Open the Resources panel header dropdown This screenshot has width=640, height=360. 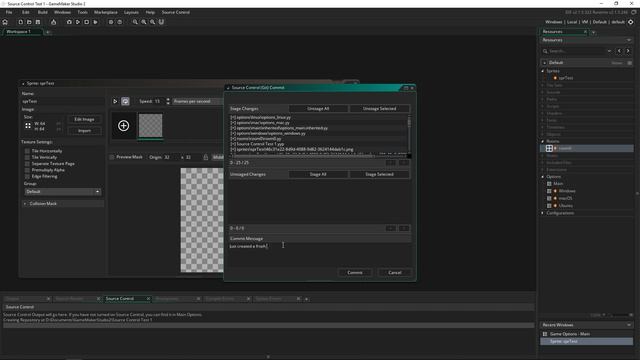tap(629, 40)
